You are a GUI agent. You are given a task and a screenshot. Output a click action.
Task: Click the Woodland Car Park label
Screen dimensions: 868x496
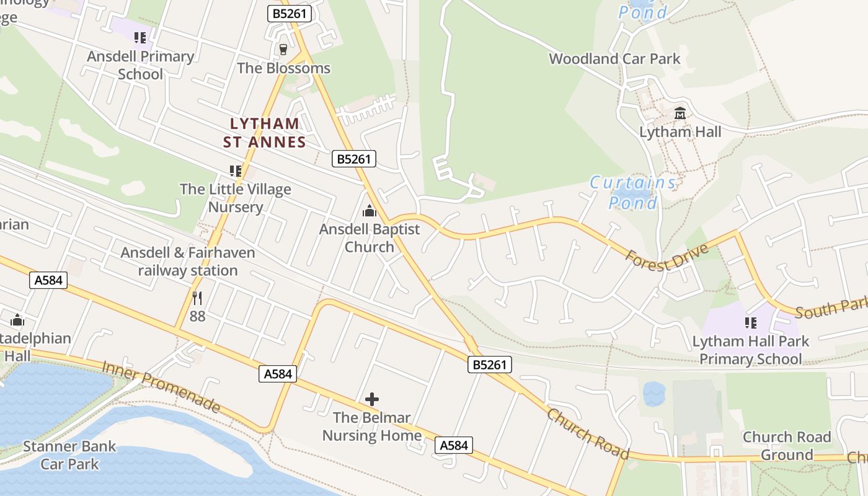(x=614, y=59)
